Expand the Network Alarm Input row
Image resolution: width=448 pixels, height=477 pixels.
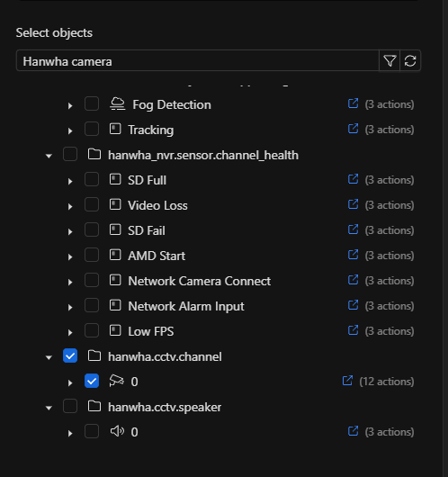(x=70, y=308)
